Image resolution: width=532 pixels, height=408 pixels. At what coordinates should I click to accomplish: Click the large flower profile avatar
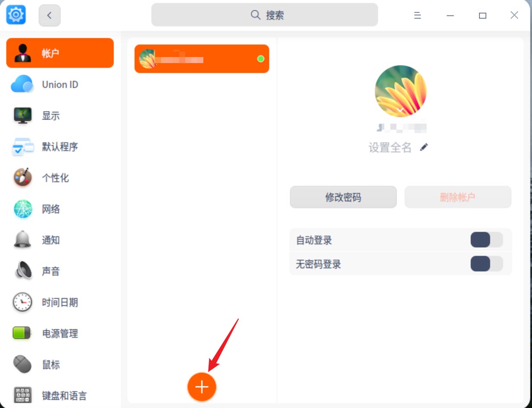click(401, 91)
